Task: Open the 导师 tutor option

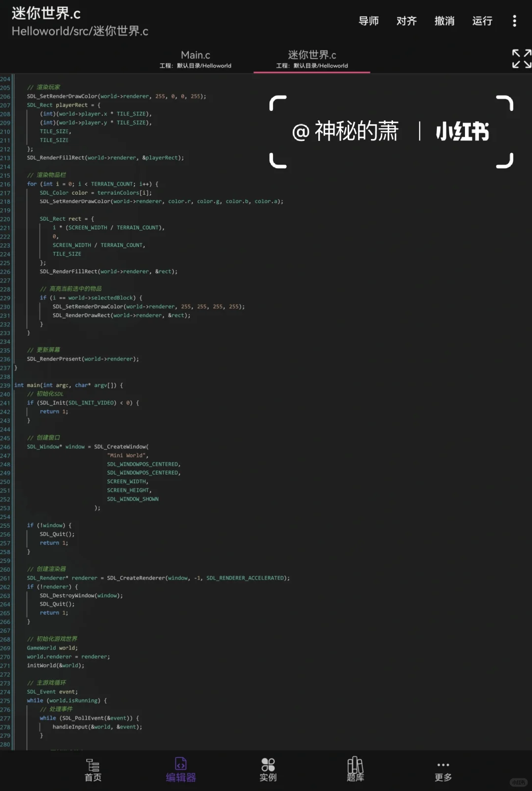Action: tap(368, 21)
